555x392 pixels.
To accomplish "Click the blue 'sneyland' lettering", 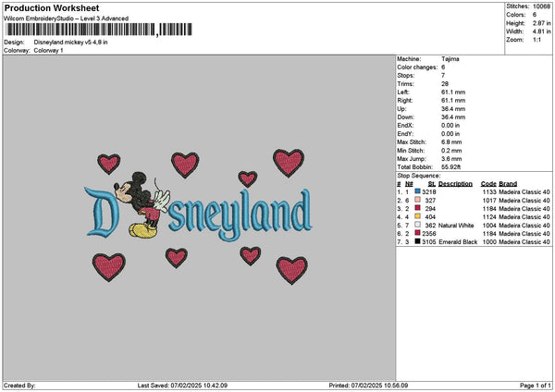I will click(240, 214).
